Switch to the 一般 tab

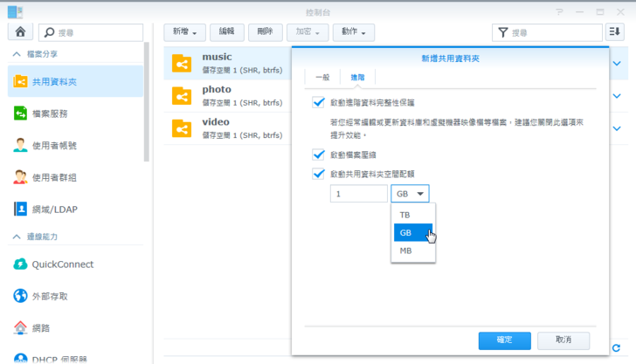pyautogui.click(x=322, y=78)
